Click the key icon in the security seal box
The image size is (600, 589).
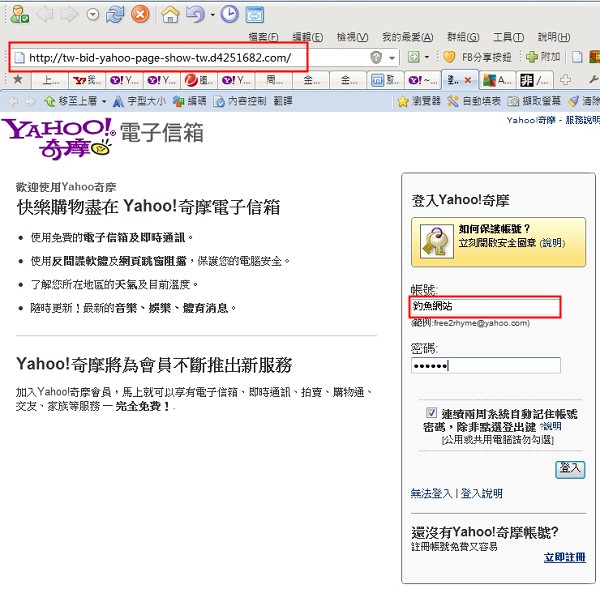[437, 242]
